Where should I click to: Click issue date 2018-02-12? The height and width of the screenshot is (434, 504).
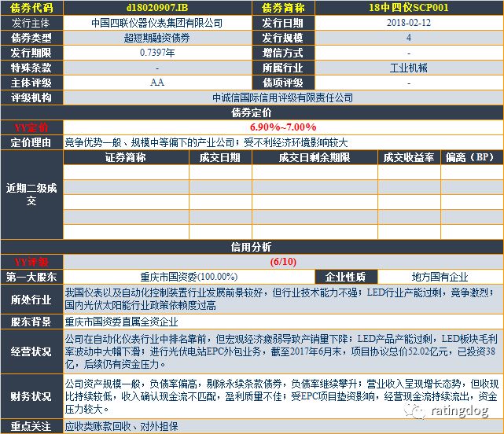(x=409, y=23)
